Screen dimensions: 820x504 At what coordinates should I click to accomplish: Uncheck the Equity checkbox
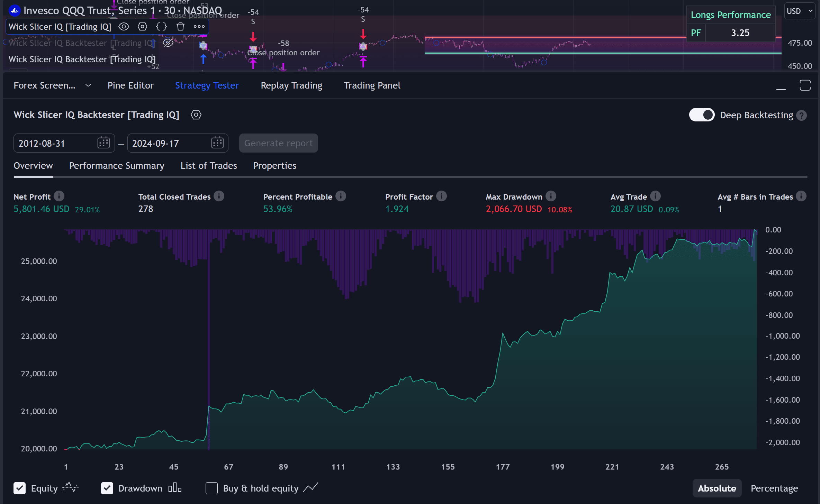[20, 488]
